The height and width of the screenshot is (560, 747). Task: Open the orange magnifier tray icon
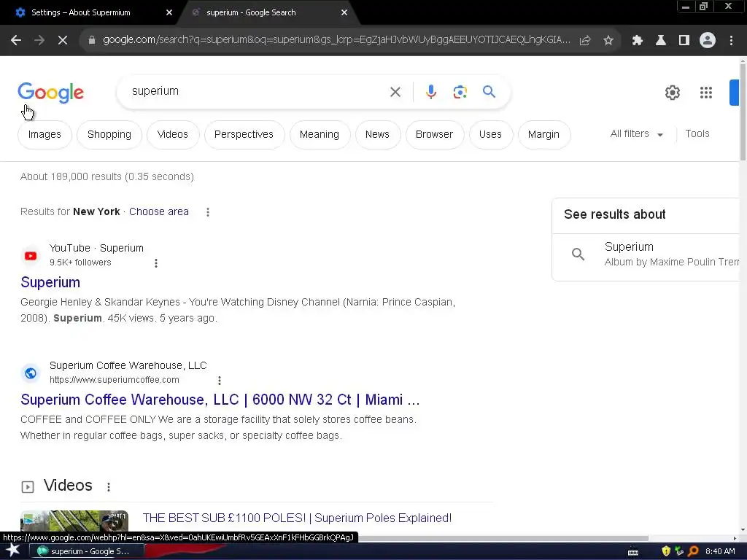point(693,551)
